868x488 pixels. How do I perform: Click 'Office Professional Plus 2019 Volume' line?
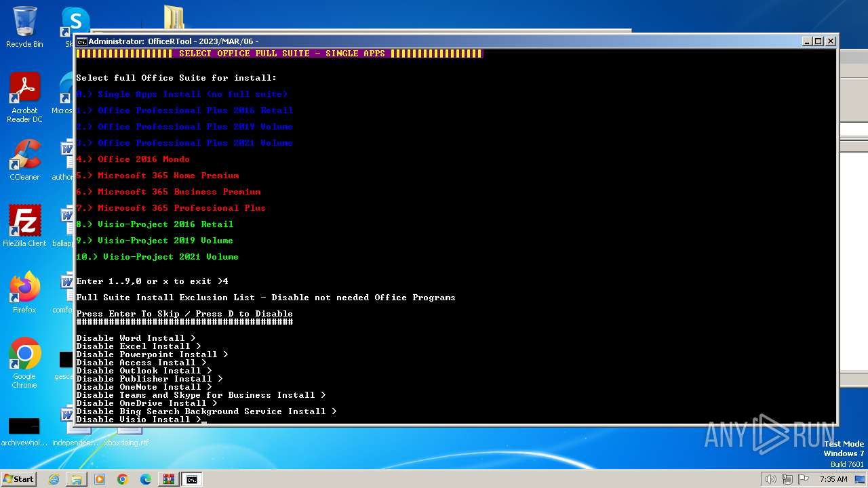[x=184, y=127]
